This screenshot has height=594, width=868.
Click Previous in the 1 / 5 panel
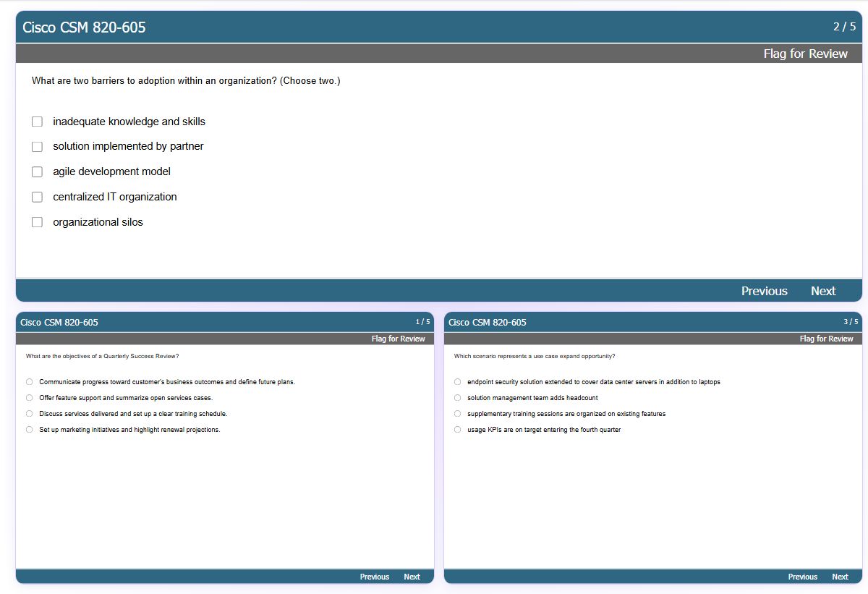point(375,577)
